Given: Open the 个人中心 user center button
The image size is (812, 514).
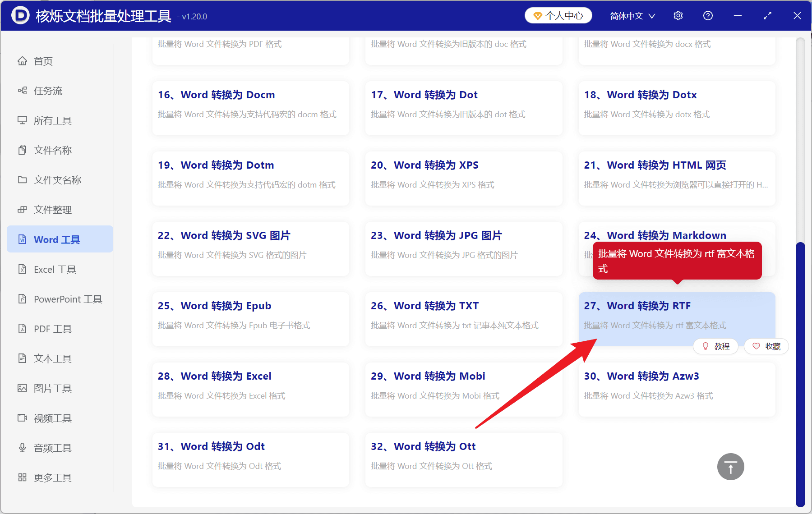Looking at the screenshot, I should pos(558,16).
